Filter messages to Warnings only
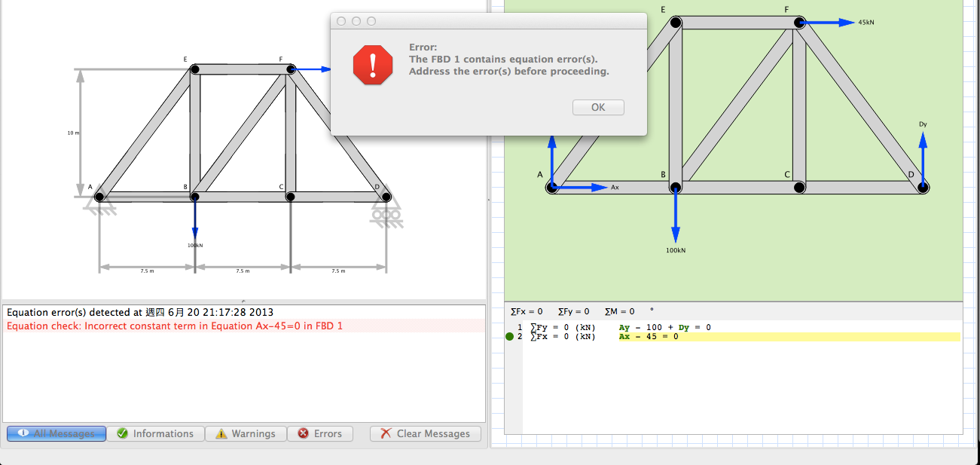 246,433
